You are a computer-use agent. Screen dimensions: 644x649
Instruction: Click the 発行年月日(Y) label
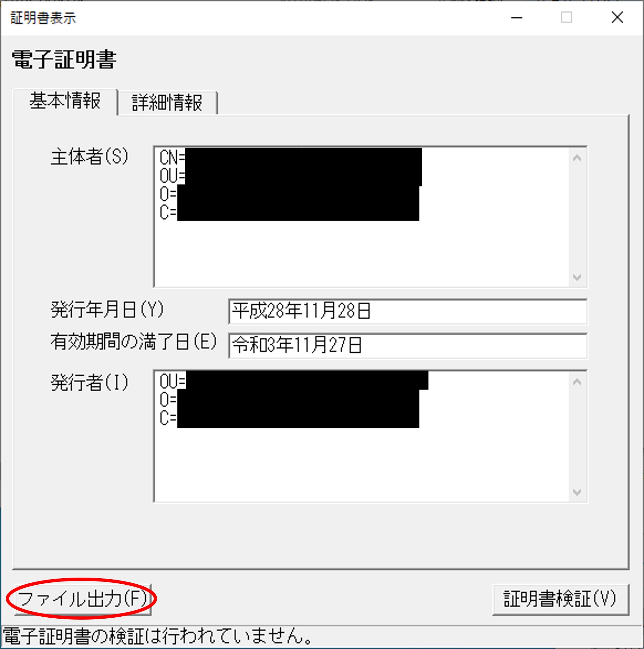click(107, 310)
